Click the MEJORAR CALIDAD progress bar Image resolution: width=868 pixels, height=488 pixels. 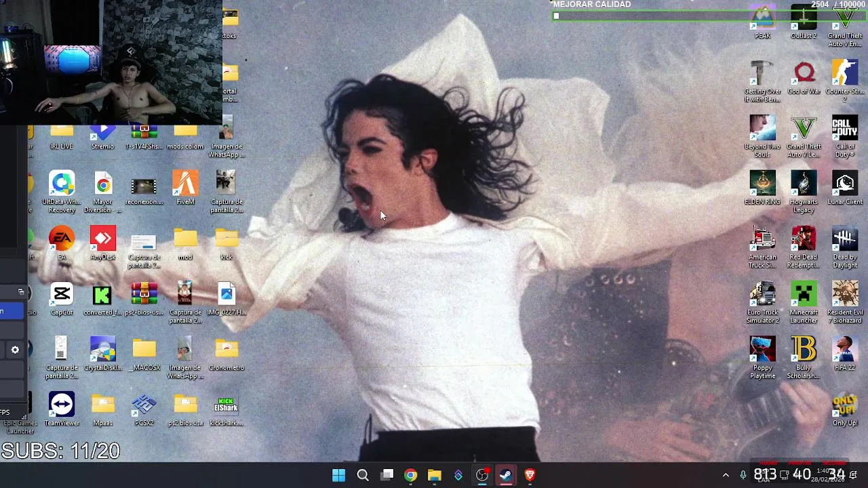[710, 16]
